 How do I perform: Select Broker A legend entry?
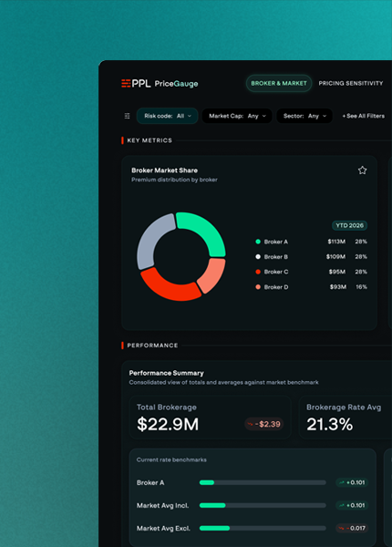272,242
